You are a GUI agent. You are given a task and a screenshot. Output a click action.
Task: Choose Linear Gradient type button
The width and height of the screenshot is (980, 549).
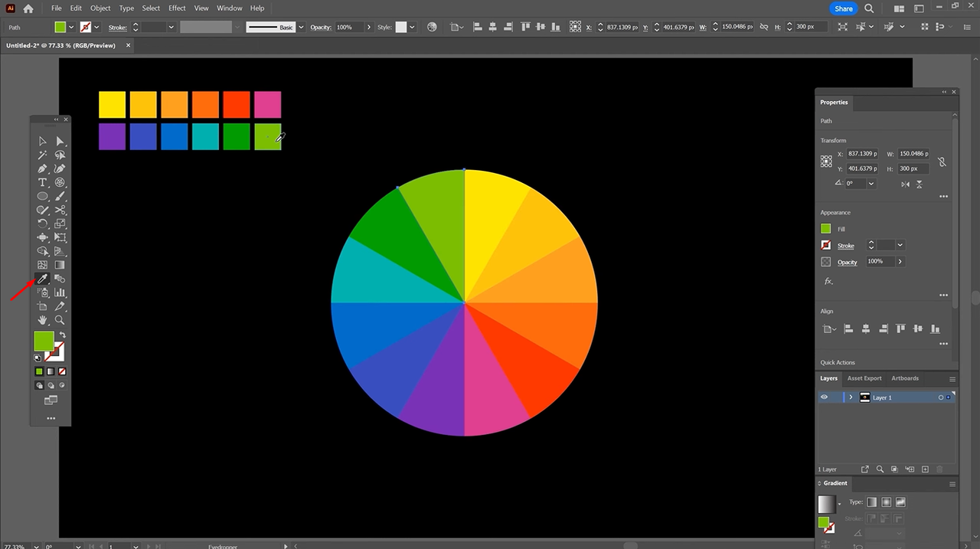pyautogui.click(x=871, y=502)
